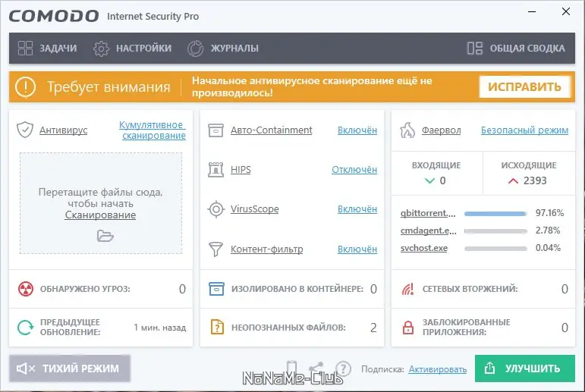
Task: Open the Кумулятивное сканирование dropdown link
Action: pyautogui.click(x=152, y=130)
